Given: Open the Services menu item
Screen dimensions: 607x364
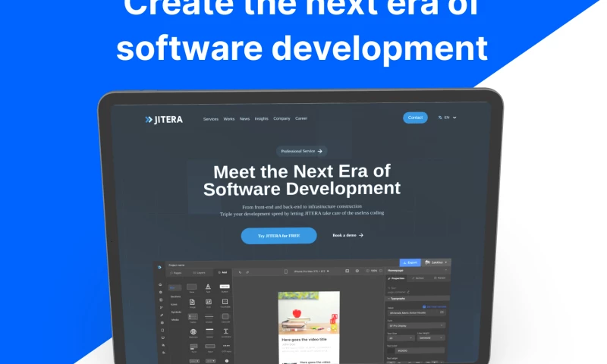Looking at the screenshot, I should coord(211,119).
